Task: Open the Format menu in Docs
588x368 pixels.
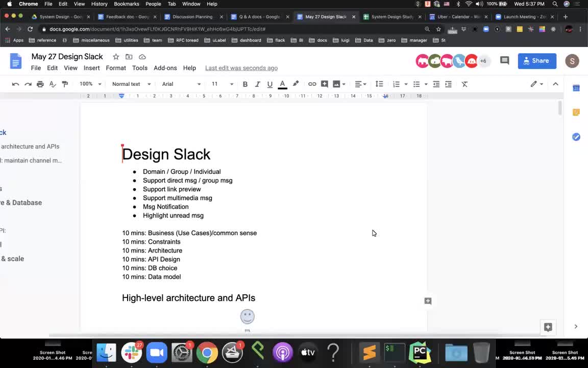Action: 116,68
